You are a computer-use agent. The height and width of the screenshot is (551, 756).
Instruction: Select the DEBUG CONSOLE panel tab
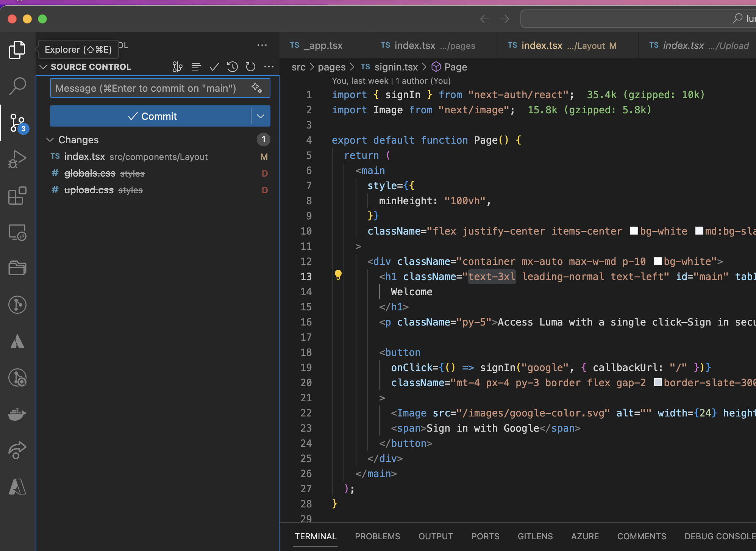pos(720,536)
